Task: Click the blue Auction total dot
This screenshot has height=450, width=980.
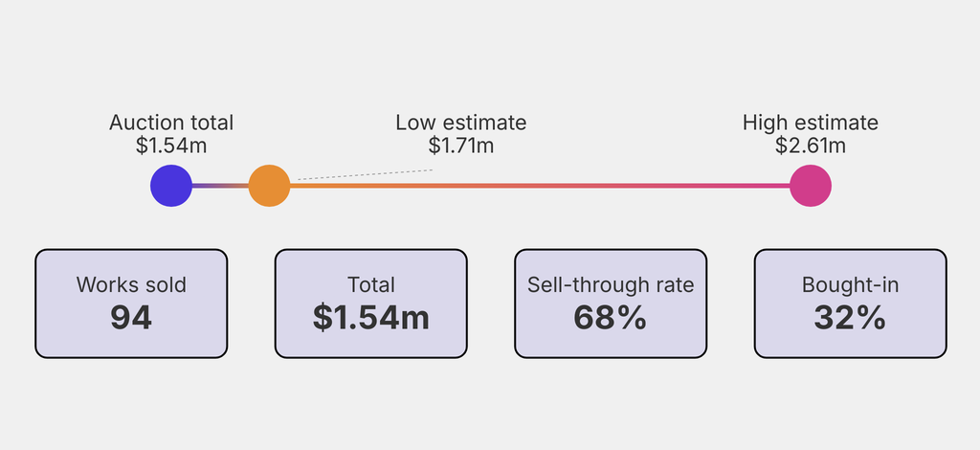Action: click(x=171, y=186)
